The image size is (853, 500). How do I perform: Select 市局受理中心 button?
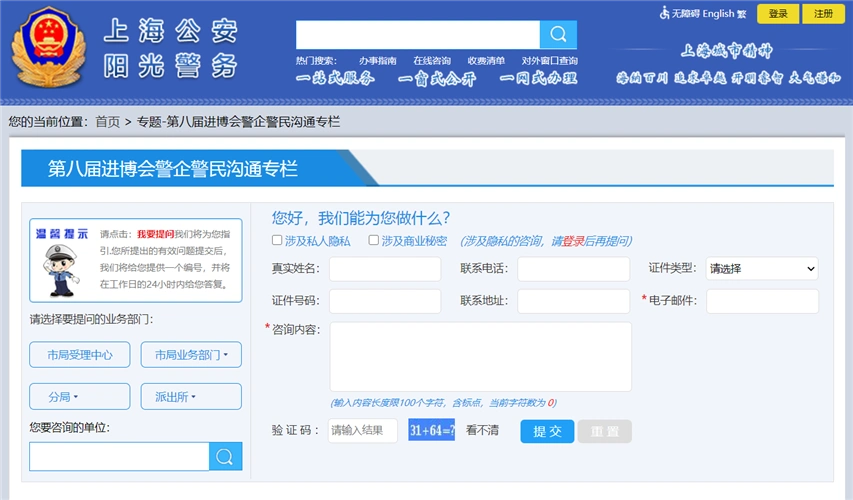[x=79, y=355]
